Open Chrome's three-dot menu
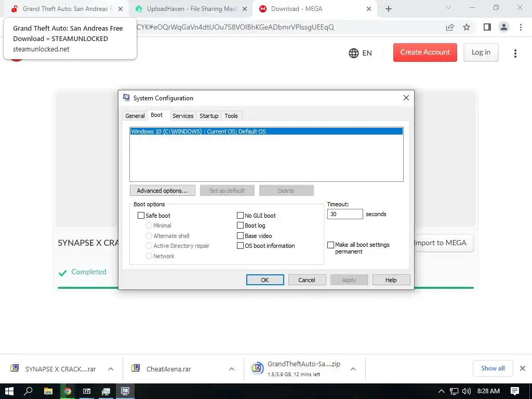 521,27
